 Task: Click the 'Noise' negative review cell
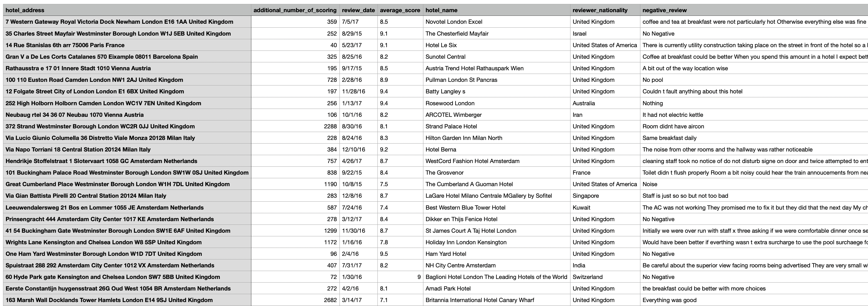coord(754,184)
